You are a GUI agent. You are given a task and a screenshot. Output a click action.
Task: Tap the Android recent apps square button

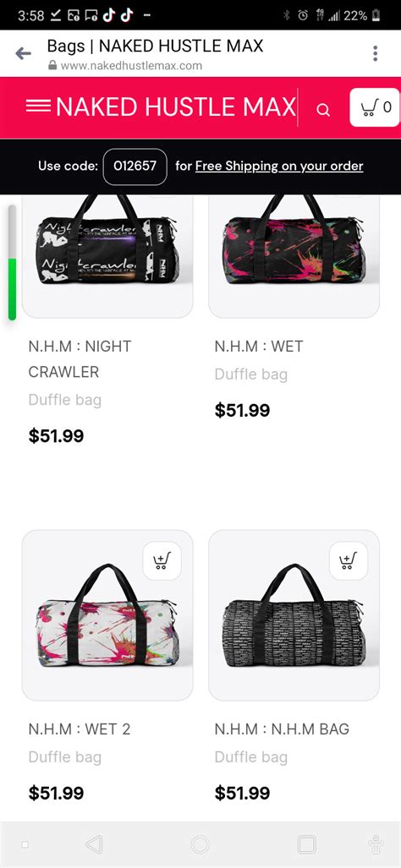(306, 844)
